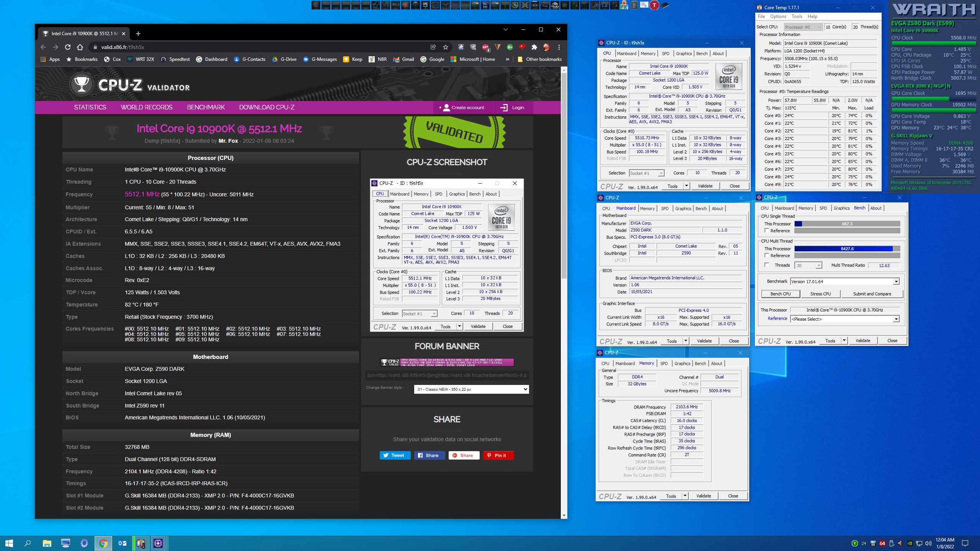Open the Reference Please Select dropdown
Image resolution: width=980 pixels, height=551 pixels.
pos(896,319)
